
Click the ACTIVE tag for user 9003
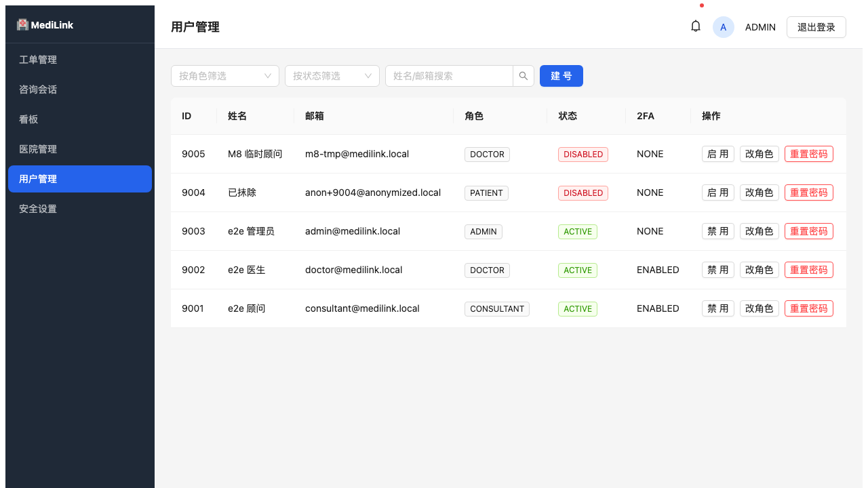point(578,231)
